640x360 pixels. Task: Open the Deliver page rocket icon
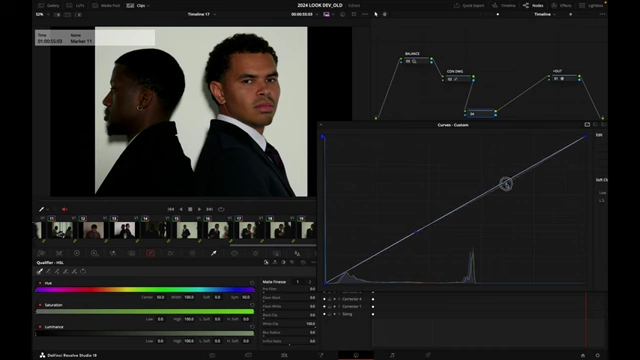[428, 355]
